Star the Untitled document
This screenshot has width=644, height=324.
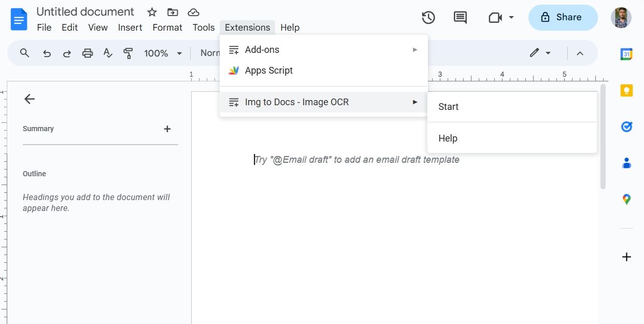(x=152, y=12)
